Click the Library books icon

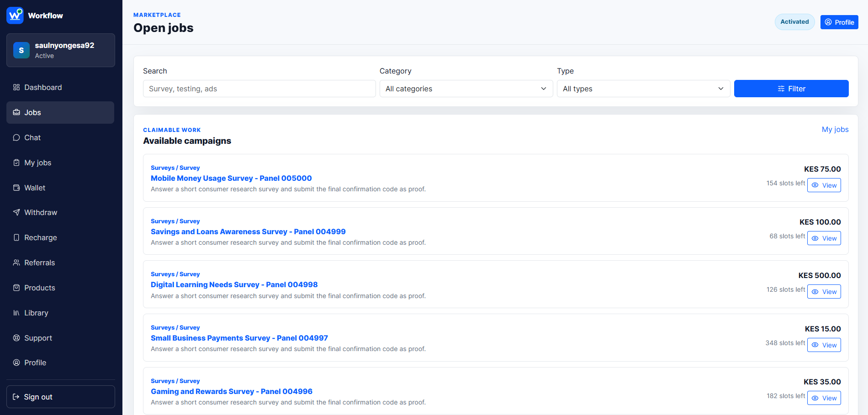pyautogui.click(x=16, y=313)
